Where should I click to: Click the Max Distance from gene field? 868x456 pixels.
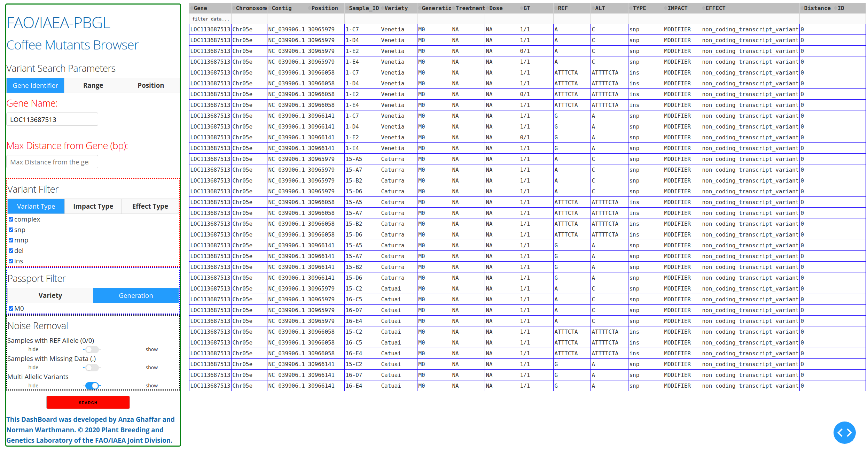tap(52, 162)
